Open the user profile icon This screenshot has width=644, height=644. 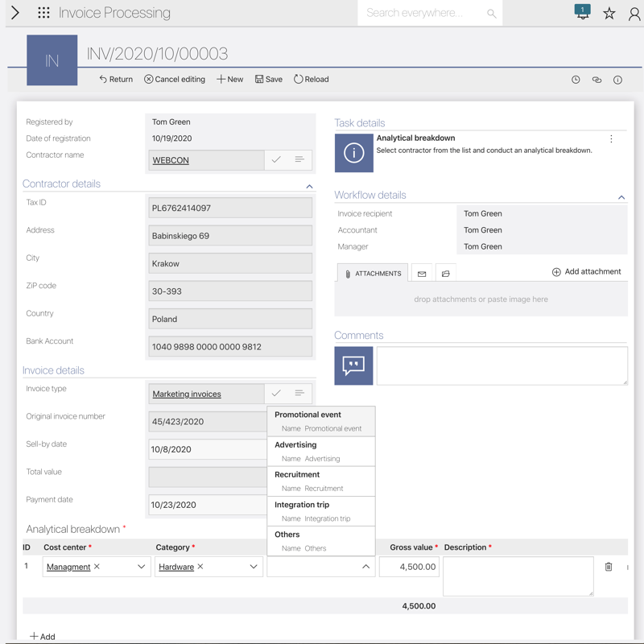click(x=634, y=14)
